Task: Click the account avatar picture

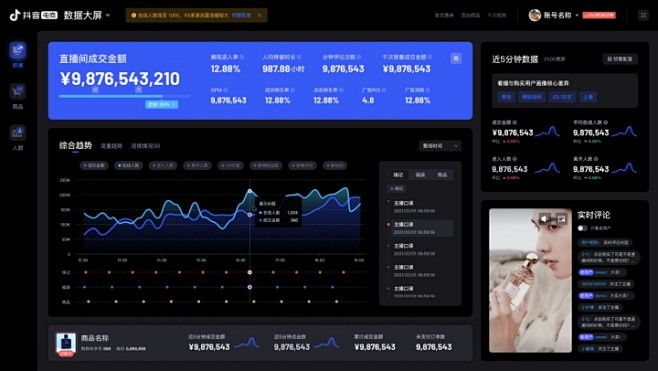Action: coord(534,15)
